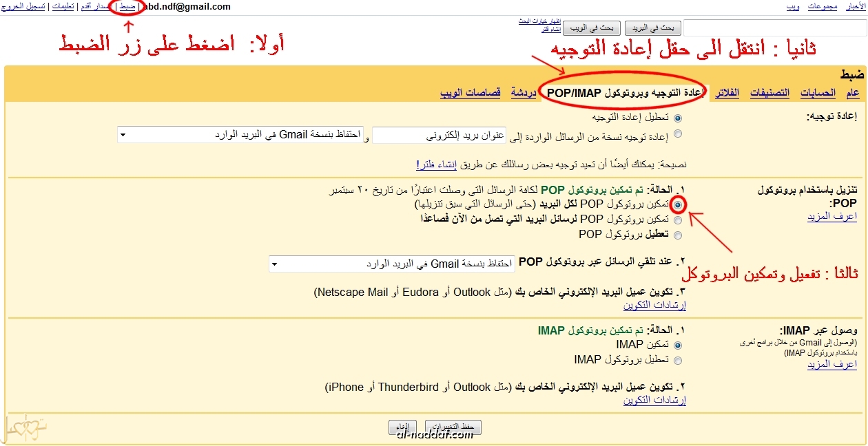Switch to the قصاصات الويب web clips tab
868x446 pixels.
[471, 93]
